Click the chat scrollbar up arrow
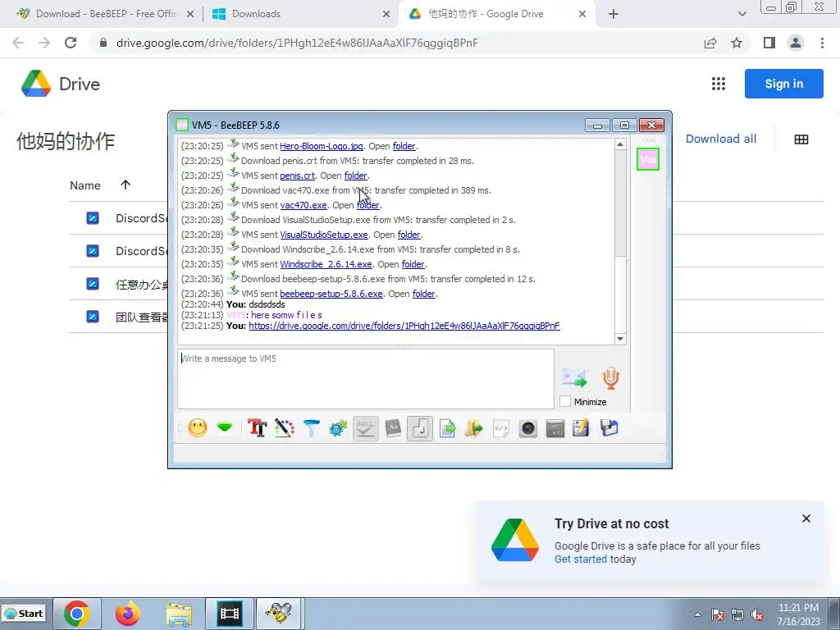The image size is (840, 630). pyautogui.click(x=620, y=144)
